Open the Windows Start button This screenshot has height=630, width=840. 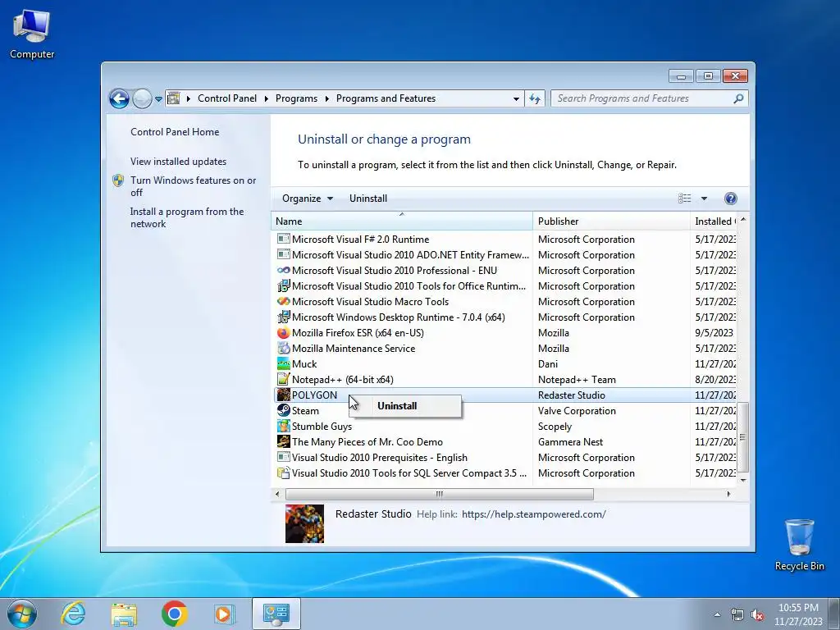(22, 614)
